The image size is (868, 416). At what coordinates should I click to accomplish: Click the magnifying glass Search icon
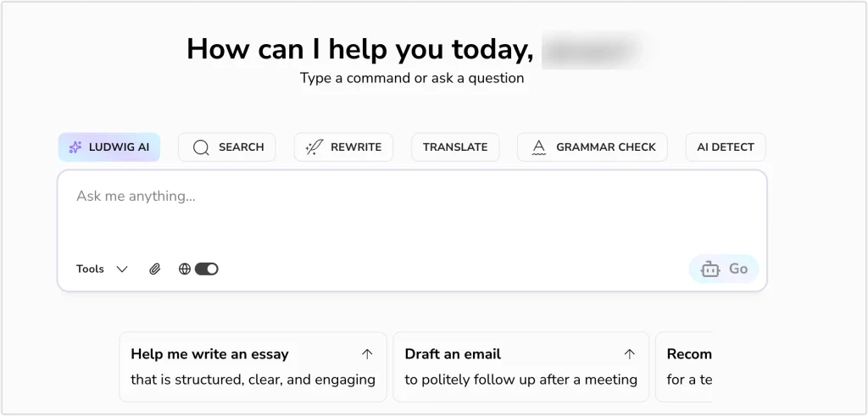201,147
